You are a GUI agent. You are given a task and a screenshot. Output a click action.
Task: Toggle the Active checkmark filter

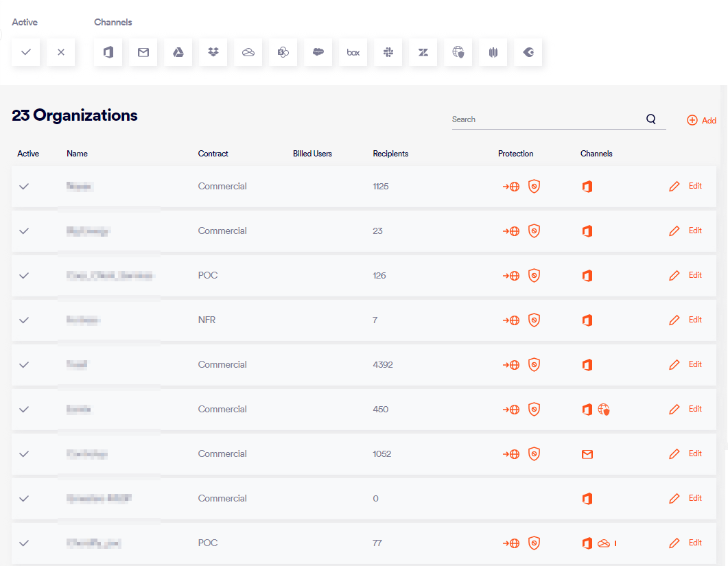[26, 52]
